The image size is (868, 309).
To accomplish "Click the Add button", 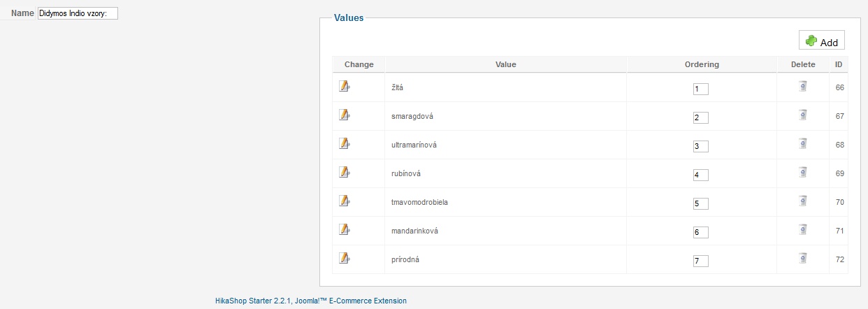I will tap(822, 41).
